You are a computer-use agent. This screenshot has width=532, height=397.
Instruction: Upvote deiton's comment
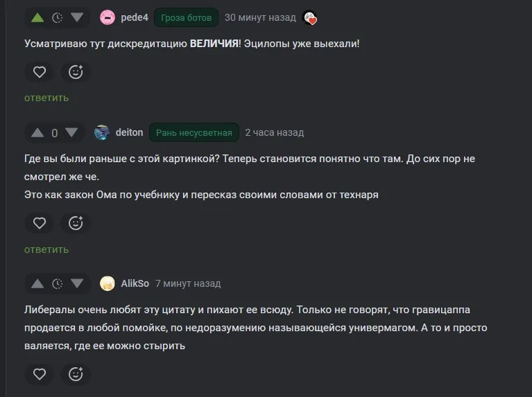(37, 132)
